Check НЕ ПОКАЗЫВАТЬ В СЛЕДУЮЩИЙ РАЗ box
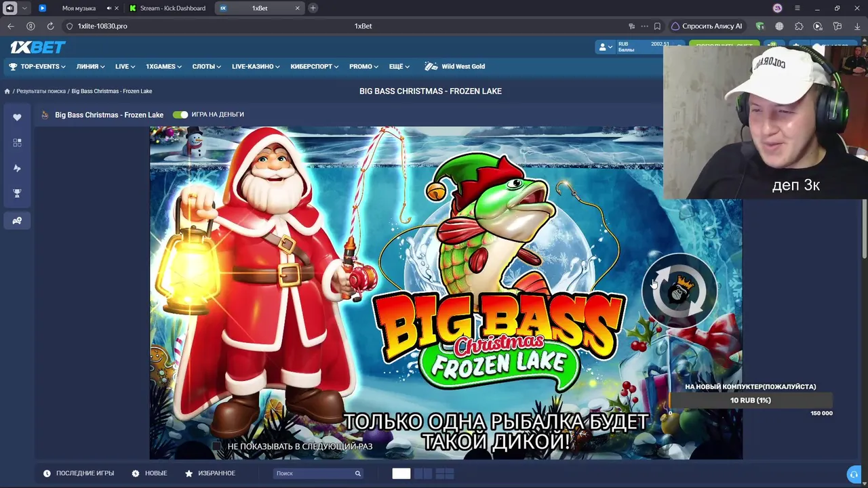This screenshot has height=488, width=868. click(217, 447)
